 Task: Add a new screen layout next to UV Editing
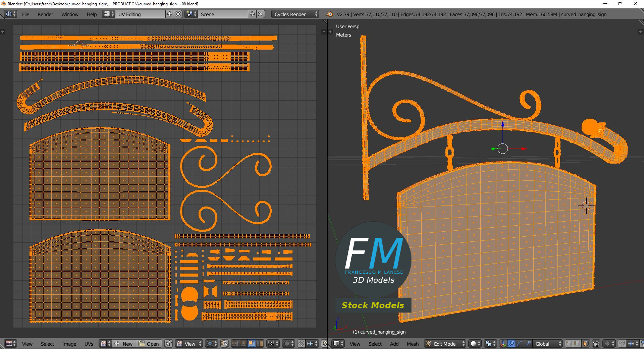[170, 14]
